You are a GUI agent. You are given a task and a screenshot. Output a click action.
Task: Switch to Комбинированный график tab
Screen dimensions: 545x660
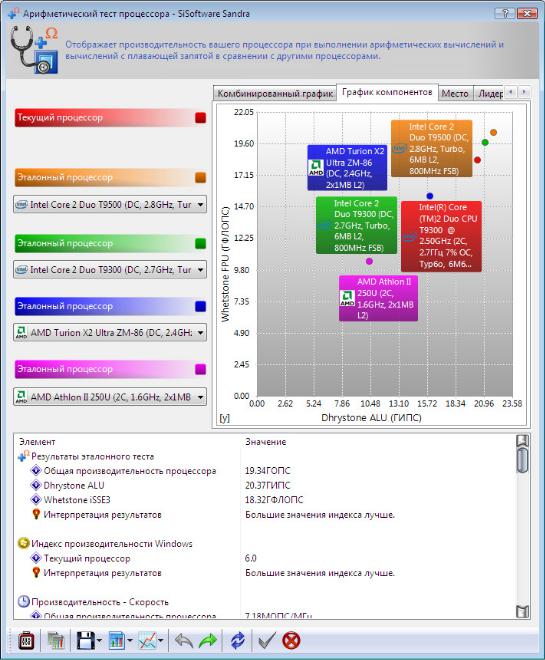[x=275, y=93]
